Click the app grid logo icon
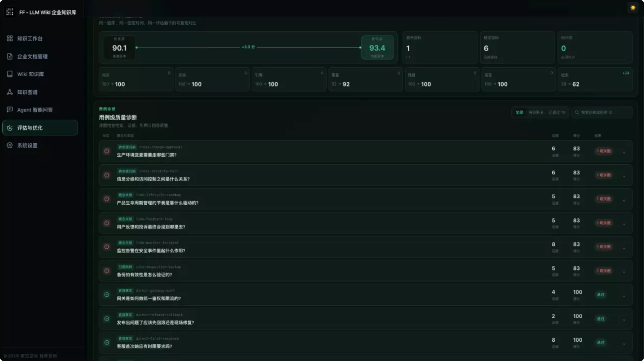Screen dimensions: 644x361 (10, 12)
